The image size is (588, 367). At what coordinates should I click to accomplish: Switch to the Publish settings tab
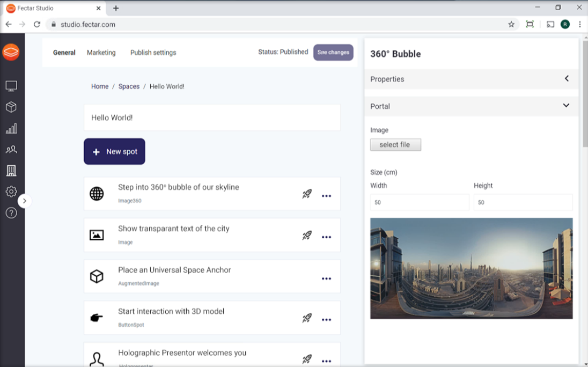[153, 53]
